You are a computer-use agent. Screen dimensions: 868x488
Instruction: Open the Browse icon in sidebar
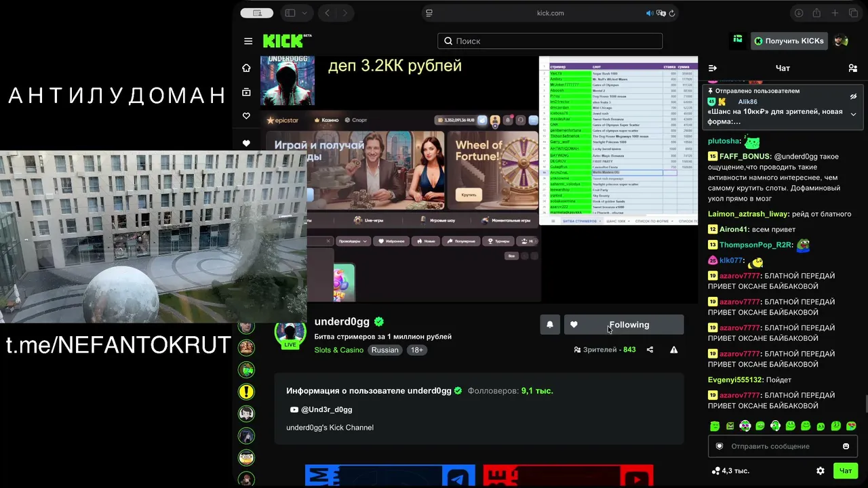(x=246, y=92)
